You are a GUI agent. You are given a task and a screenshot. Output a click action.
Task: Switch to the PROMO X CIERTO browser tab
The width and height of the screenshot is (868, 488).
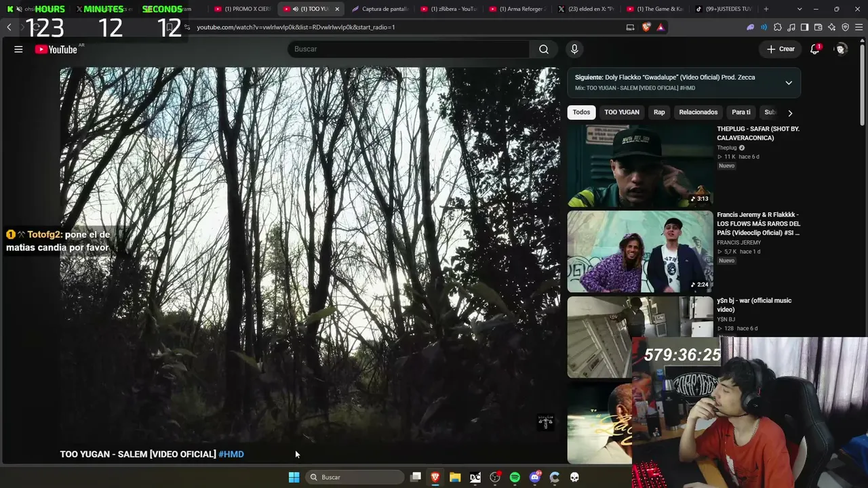[x=243, y=9]
